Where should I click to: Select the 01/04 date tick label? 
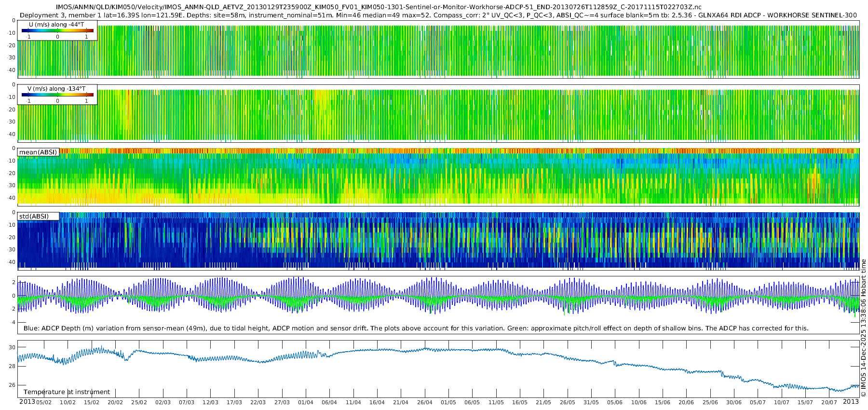306,402
